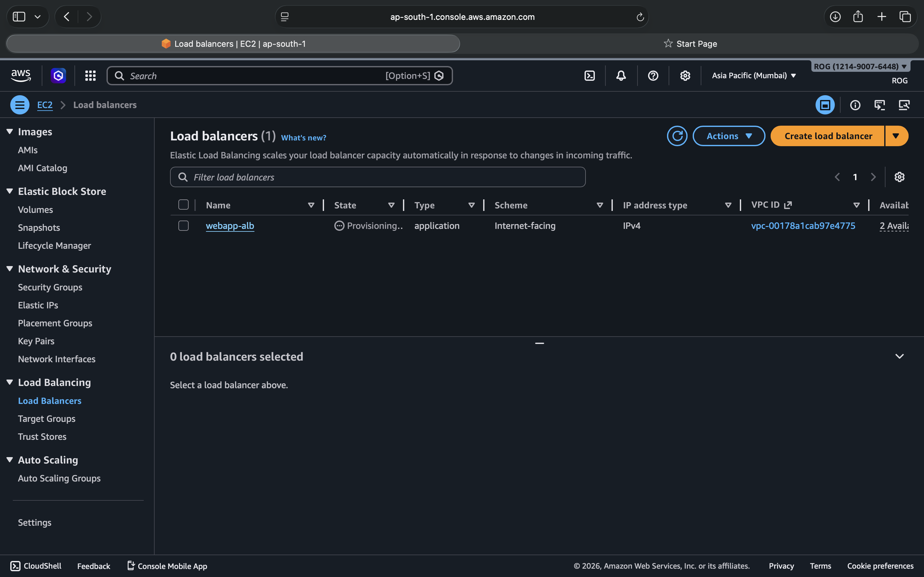Collapse the Network & Security section
This screenshot has width=924, height=577.
coord(10,269)
